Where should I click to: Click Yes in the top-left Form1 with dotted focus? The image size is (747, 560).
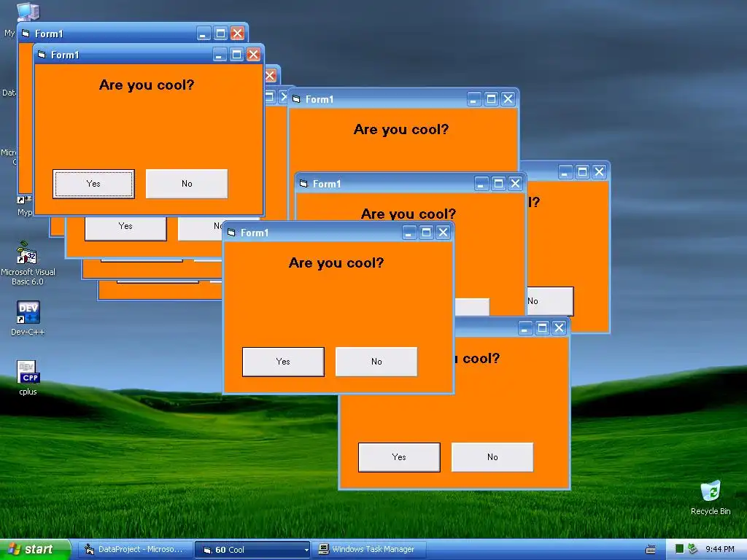click(93, 184)
